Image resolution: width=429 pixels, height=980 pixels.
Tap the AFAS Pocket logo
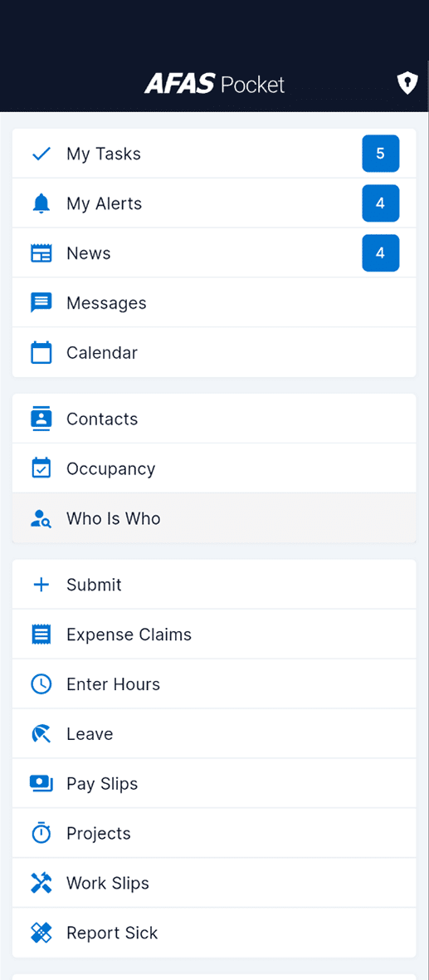(x=214, y=84)
